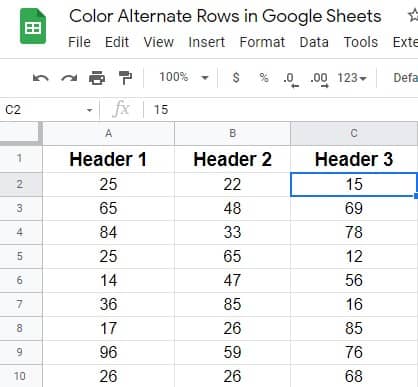Click the select-all corner box

[x=21, y=133]
